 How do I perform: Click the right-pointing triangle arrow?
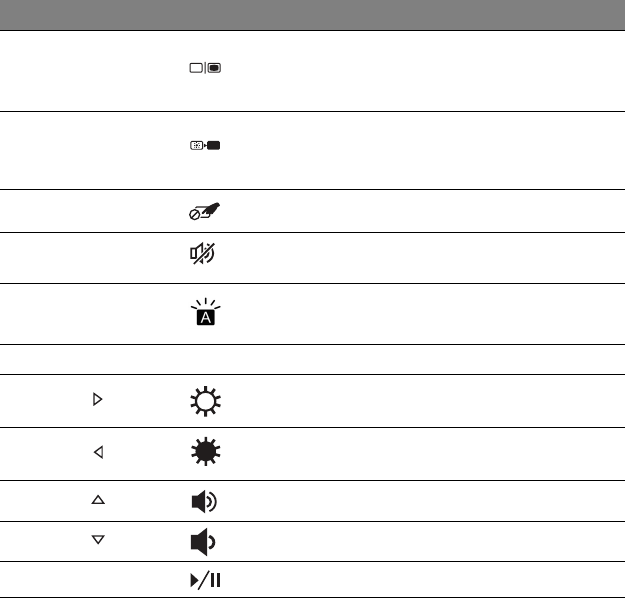(x=97, y=400)
